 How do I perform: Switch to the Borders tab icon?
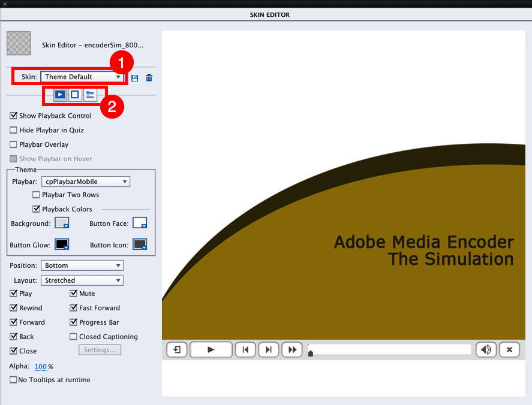pyautogui.click(x=75, y=95)
